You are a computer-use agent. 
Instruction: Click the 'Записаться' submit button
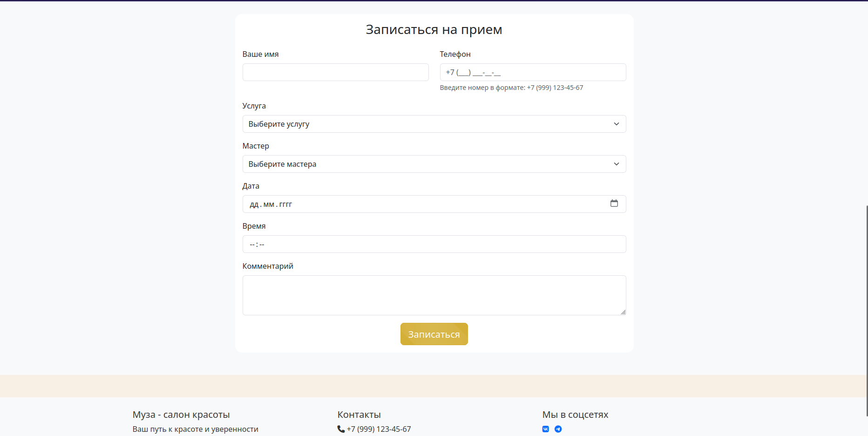pos(434,334)
